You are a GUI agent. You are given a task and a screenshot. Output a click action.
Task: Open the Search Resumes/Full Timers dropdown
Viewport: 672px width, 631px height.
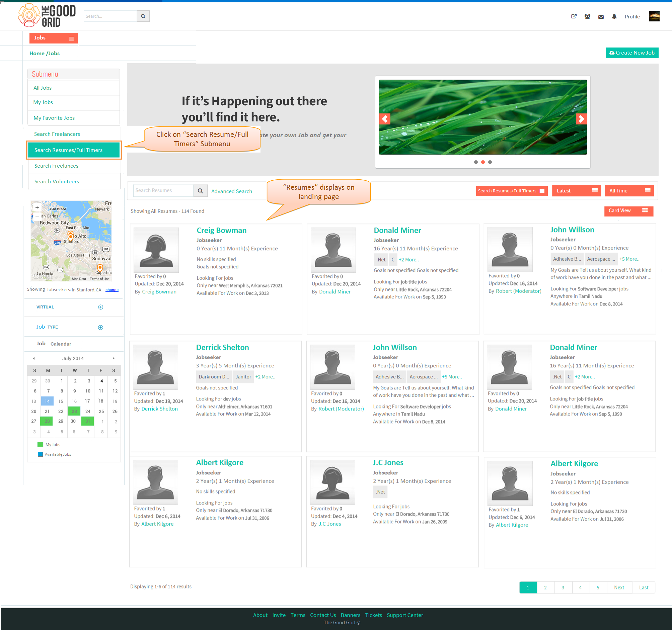511,191
